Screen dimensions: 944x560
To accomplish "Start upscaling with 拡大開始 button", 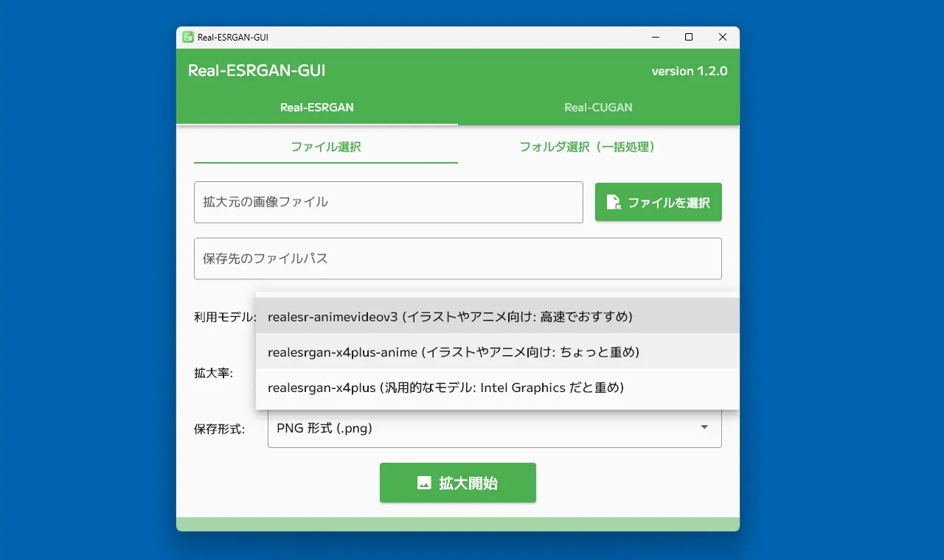I will [458, 483].
